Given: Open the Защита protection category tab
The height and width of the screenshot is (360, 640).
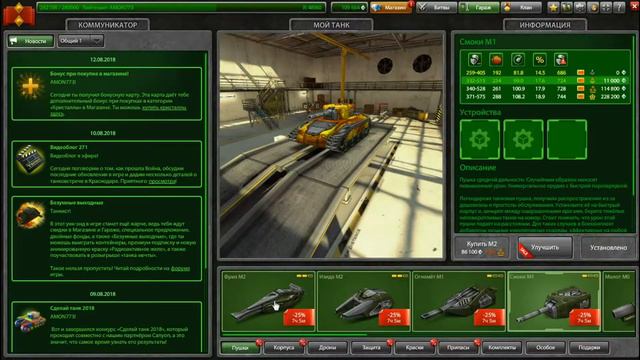Looking at the screenshot, I should (x=371, y=347).
